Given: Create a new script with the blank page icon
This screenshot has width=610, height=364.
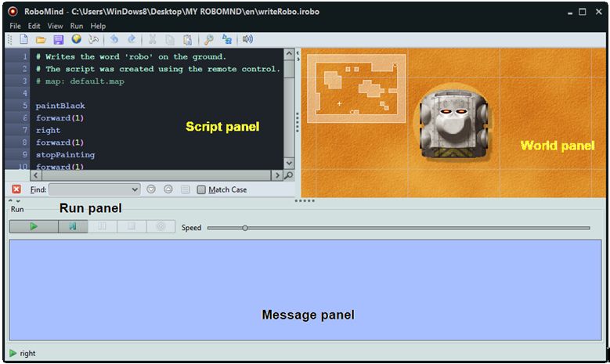Looking at the screenshot, I should [23, 39].
